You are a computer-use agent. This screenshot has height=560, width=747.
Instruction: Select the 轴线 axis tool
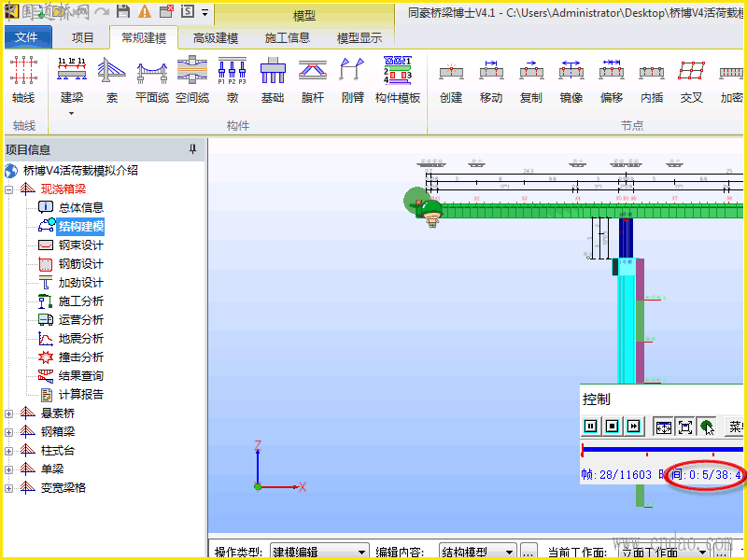pos(23,79)
